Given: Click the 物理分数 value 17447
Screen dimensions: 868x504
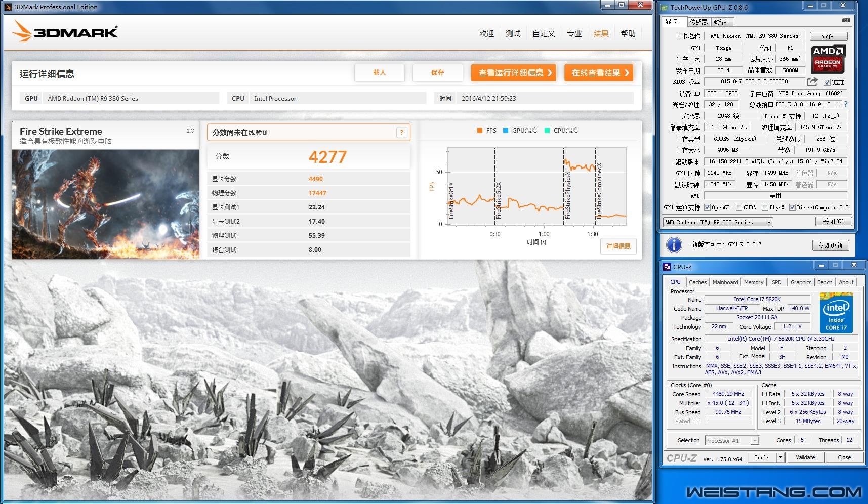Looking at the screenshot, I should (317, 193).
